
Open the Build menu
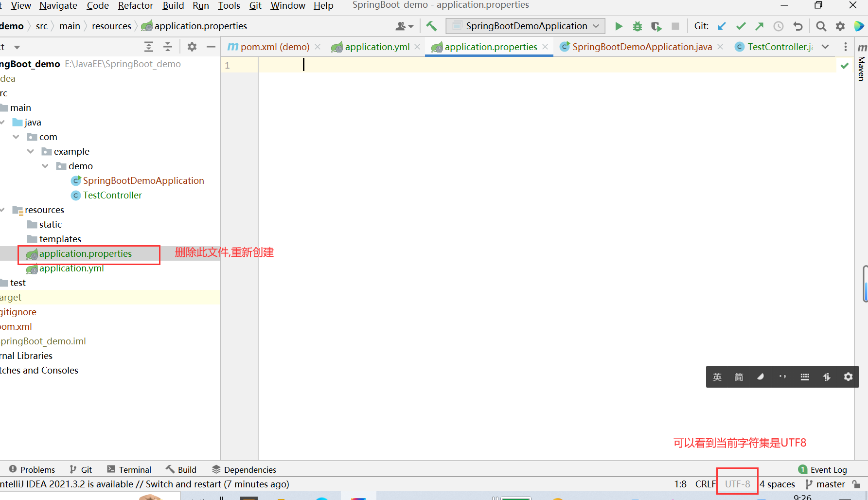coord(173,5)
